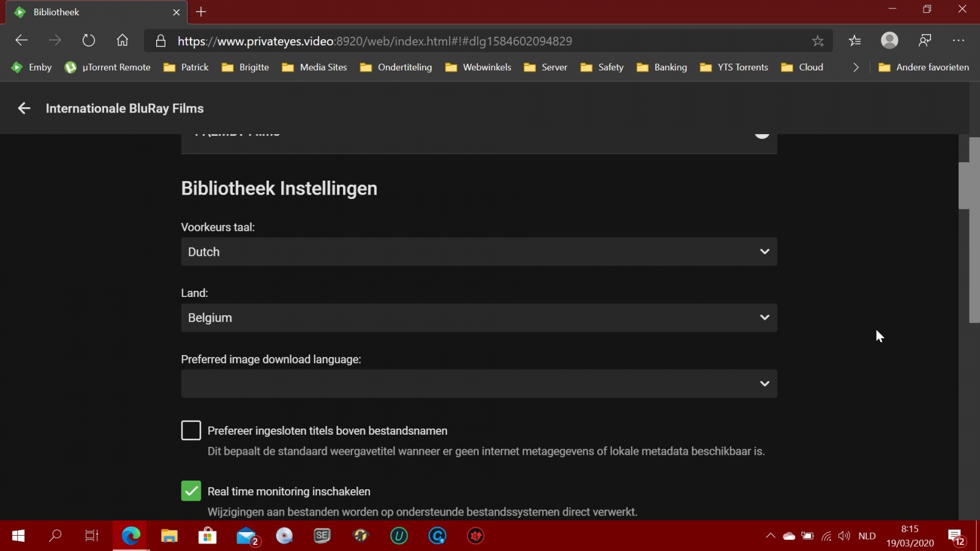
Task: Open the µTorrent Remote bookmark link
Action: (x=108, y=67)
